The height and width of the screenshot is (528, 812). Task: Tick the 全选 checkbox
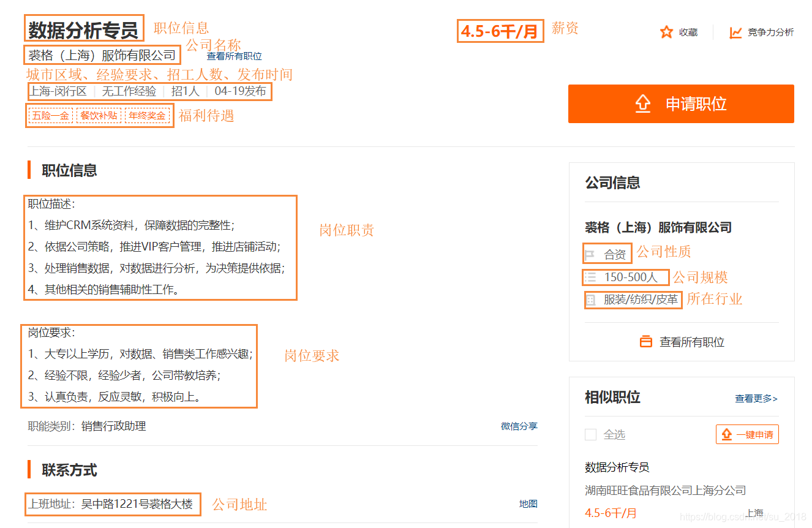tap(590, 434)
